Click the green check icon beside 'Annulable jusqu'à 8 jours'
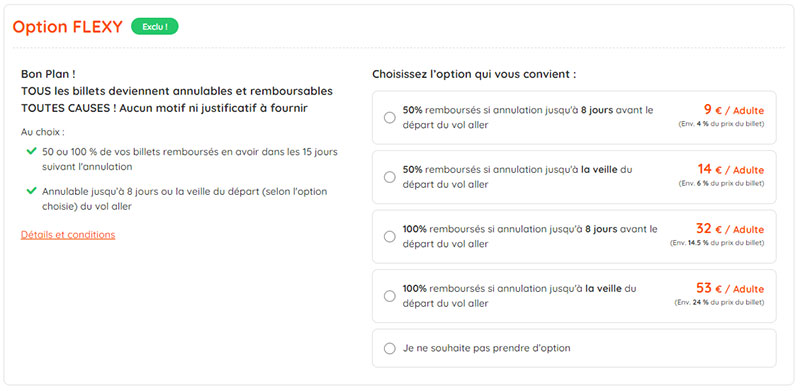The image size is (800, 391). pos(32,191)
